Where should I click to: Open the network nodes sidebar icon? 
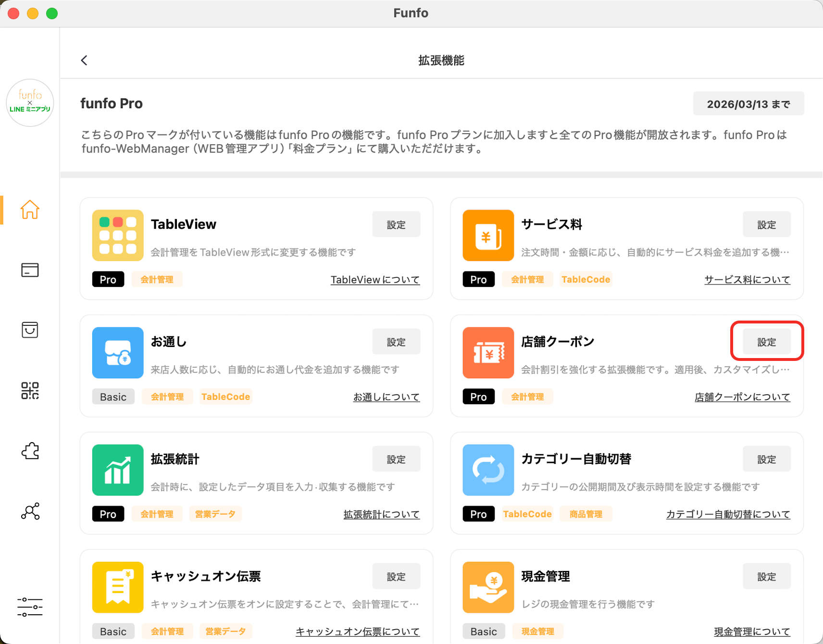pyautogui.click(x=30, y=511)
